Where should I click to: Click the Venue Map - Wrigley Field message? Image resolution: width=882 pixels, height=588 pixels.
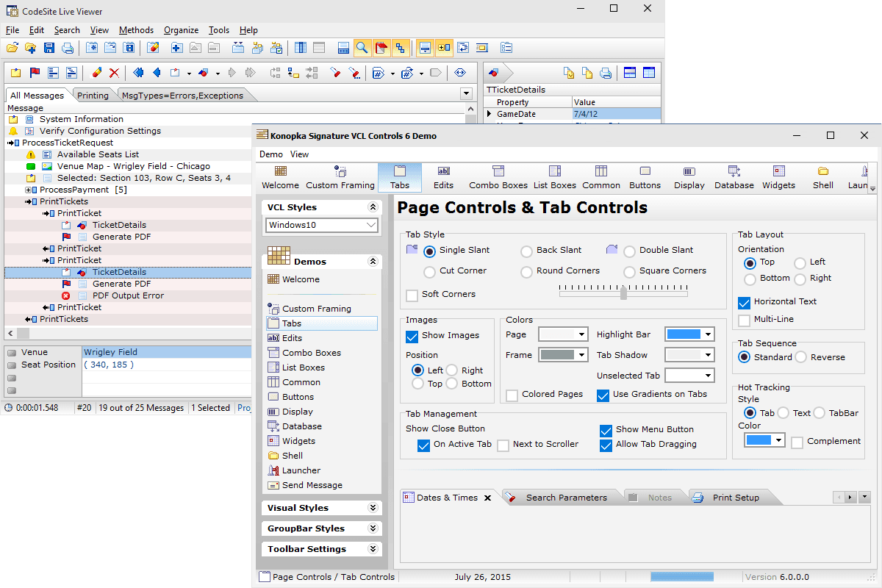133,166
